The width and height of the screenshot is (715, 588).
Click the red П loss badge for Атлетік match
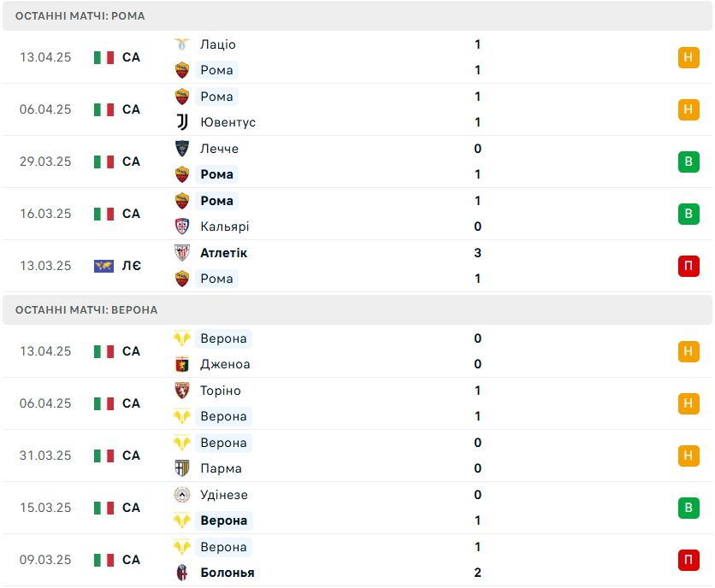[x=688, y=266]
